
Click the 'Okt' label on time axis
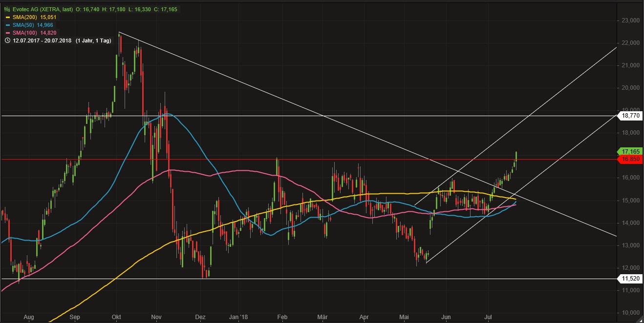(x=116, y=317)
